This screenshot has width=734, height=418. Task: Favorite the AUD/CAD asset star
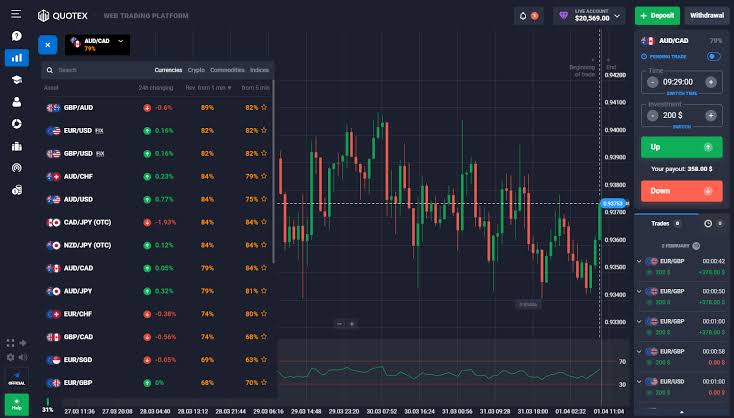click(264, 268)
